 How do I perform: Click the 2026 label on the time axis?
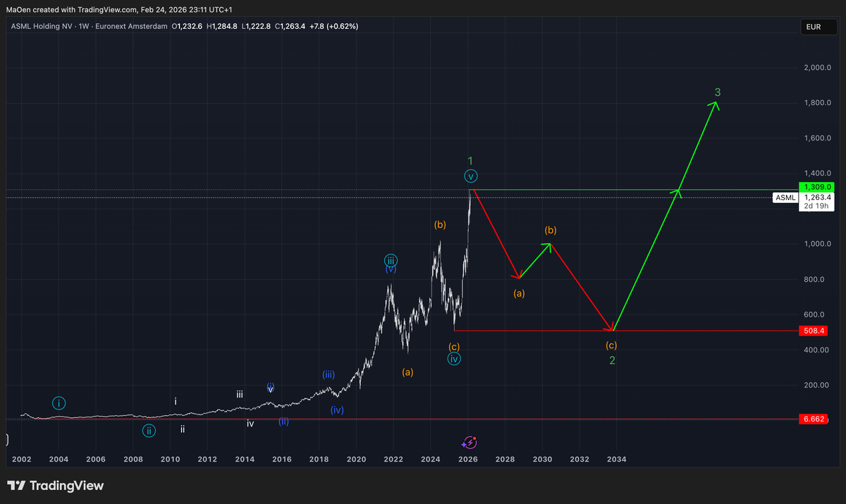467,459
